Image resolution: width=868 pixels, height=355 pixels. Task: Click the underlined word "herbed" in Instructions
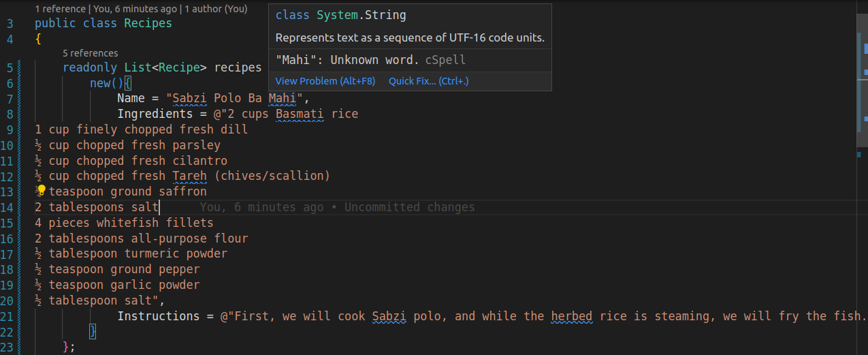click(x=572, y=316)
